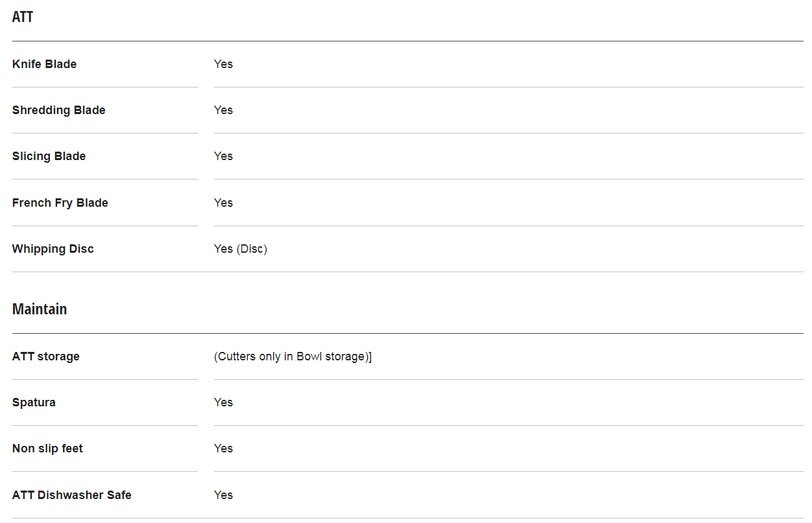Click the ATT section heading
Screen dimensions: 812x523
tap(23, 17)
